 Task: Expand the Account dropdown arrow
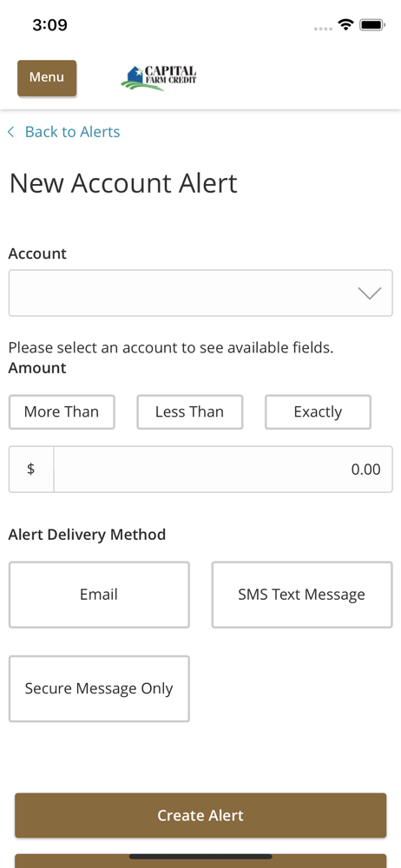pyautogui.click(x=370, y=293)
